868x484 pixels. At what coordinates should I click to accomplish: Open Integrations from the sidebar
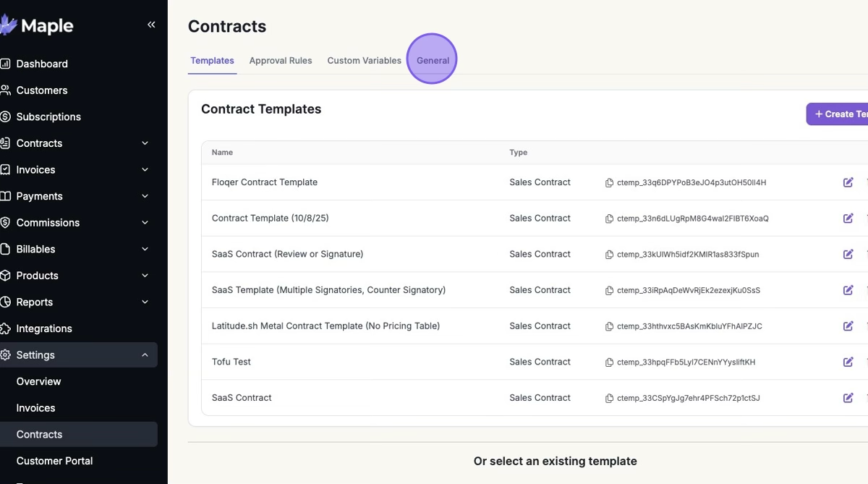click(x=44, y=328)
